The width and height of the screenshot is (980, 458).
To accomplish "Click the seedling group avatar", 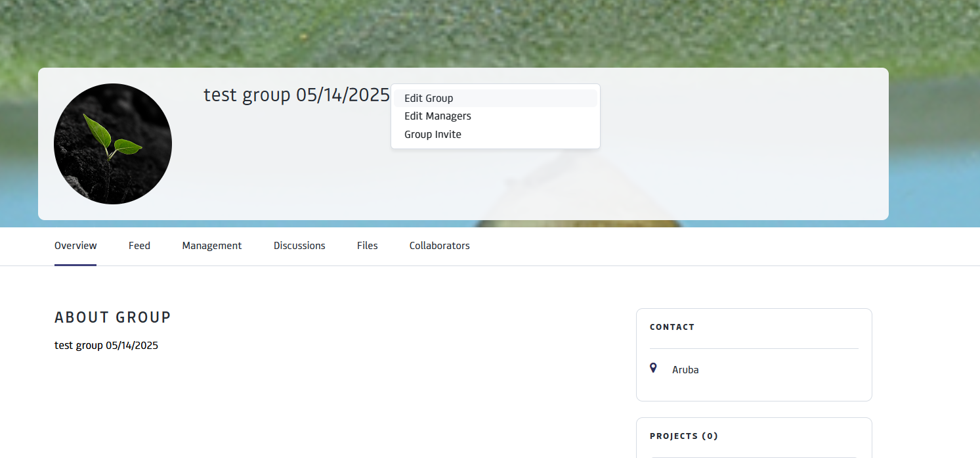I will point(113,143).
